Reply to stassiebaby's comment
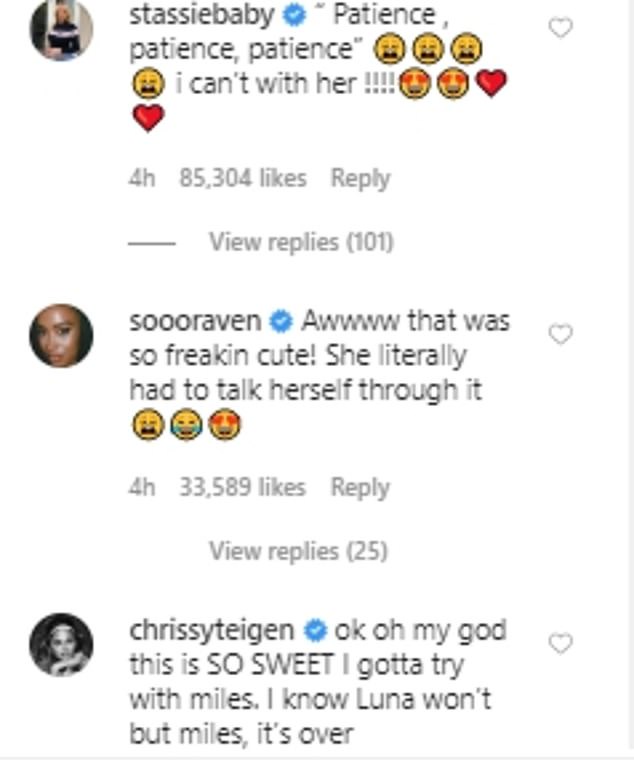The height and width of the screenshot is (765, 634). tap(360, 179)
